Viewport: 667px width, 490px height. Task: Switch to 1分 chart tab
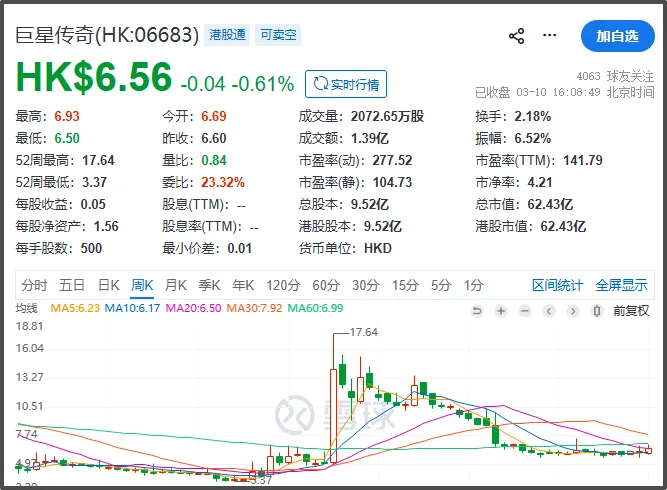[x=473, y=285]
